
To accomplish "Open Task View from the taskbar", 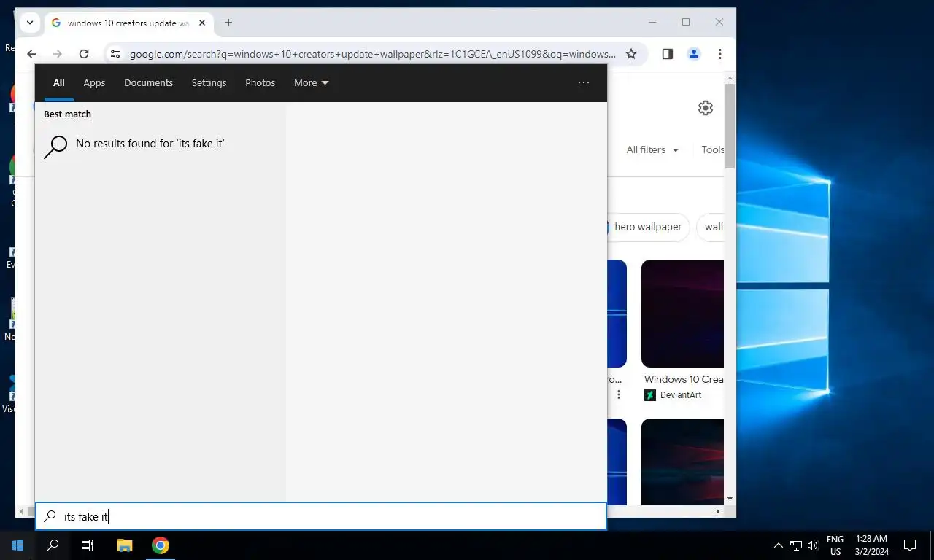I will click(x=88, y=545).
